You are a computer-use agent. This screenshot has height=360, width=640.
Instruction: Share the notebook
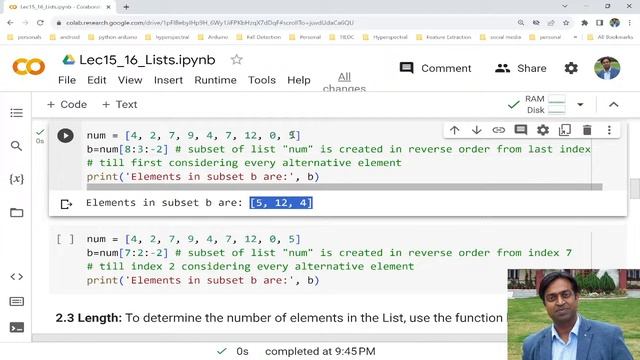[x=520, y=68]
